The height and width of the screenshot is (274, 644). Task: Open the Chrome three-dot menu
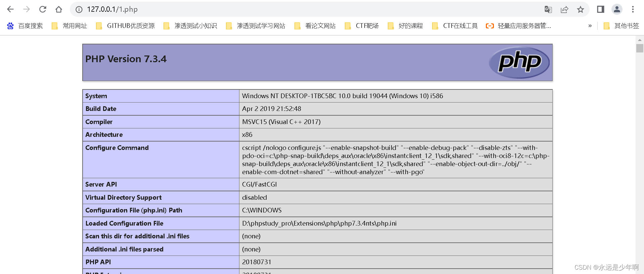pos(633,9)
